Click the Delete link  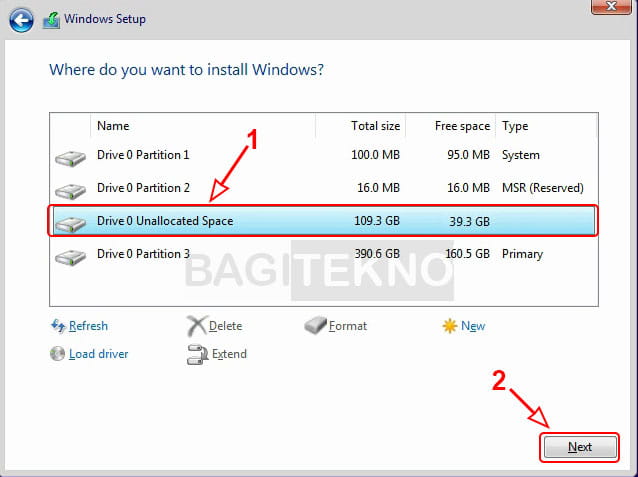[x=225, y=326]
